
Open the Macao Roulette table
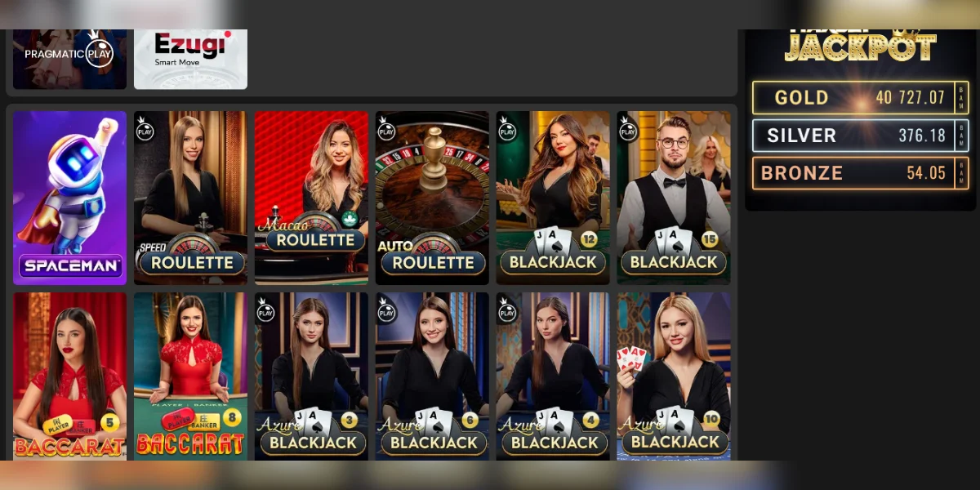311,198
